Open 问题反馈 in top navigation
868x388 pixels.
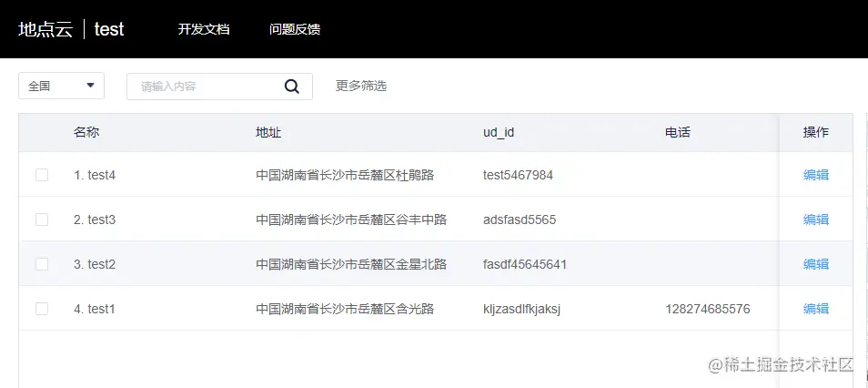295,29
